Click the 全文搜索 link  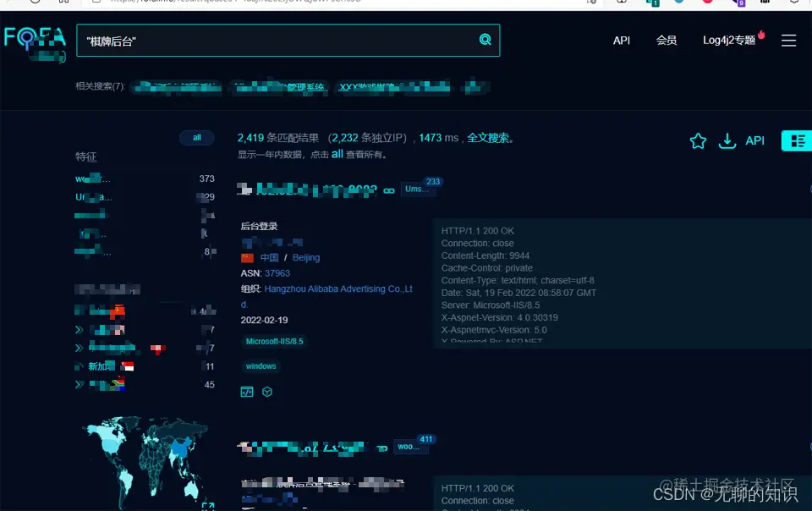pos(488,138)
